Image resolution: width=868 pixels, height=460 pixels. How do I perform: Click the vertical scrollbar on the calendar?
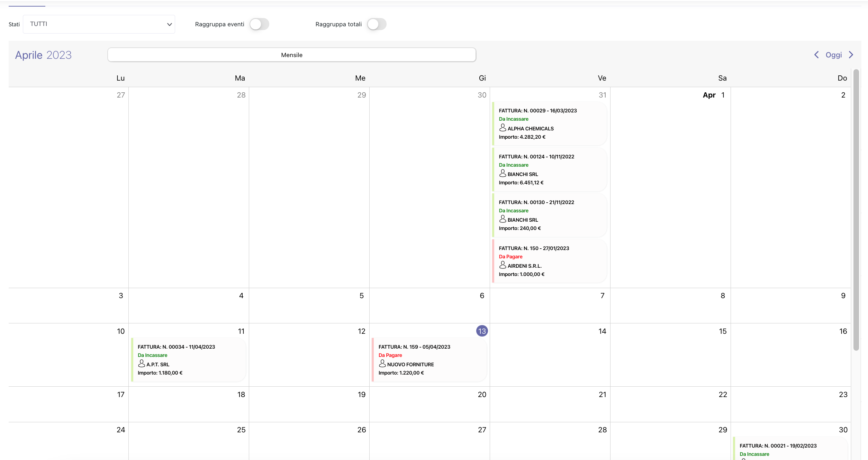(856, 210)
